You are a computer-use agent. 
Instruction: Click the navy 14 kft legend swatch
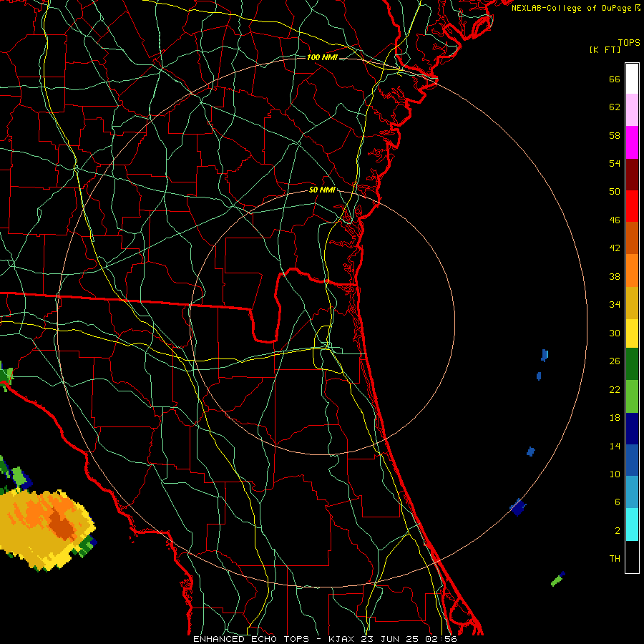pos(632,429)
